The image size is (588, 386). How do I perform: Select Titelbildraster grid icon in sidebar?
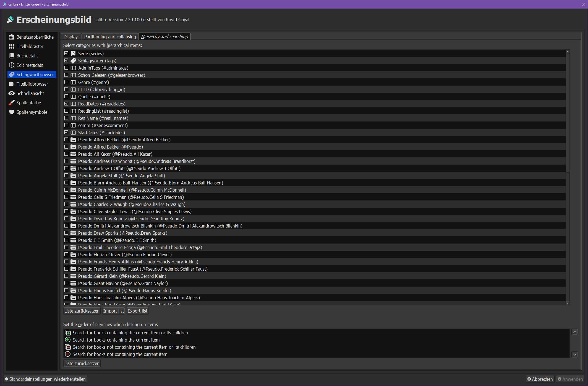pos(12,46)
